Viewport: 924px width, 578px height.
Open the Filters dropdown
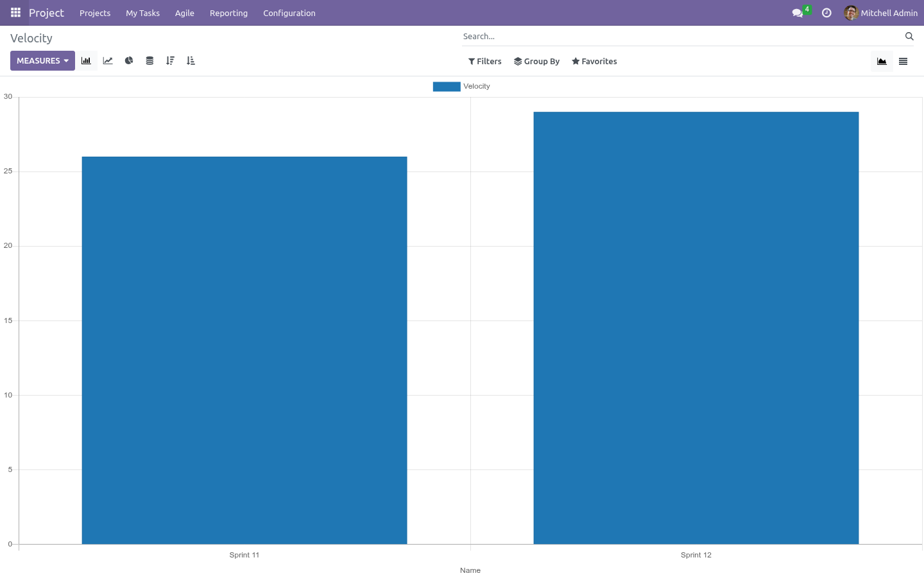point(485,62)
